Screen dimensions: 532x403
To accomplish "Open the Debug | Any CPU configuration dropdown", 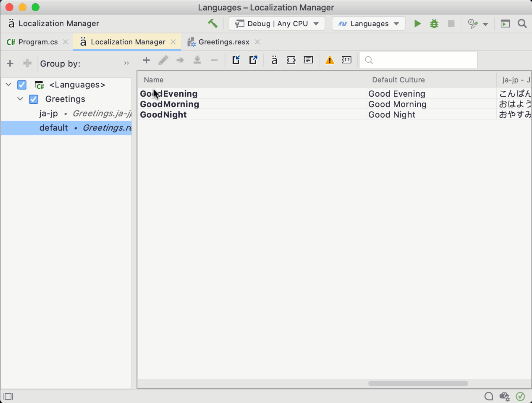I will [277, 23].
